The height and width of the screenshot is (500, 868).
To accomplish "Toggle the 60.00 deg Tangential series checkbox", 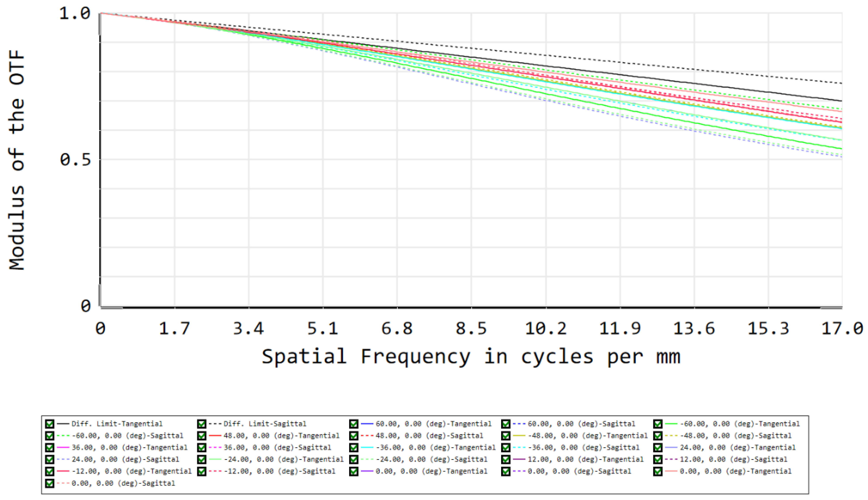I will 354,424.
